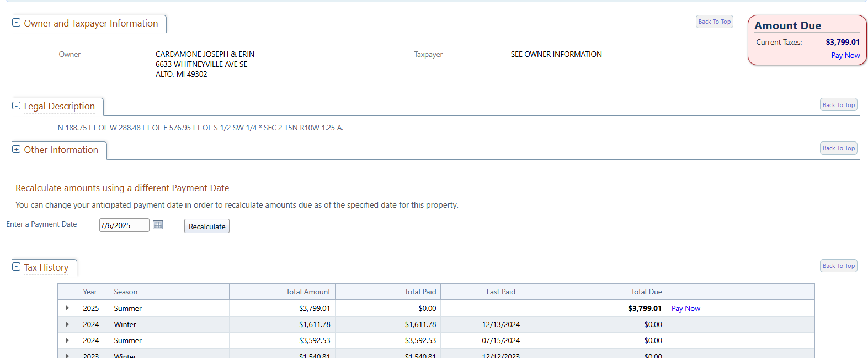868x358 pixels.
Task: Collapse the Tax History section minus icon
Action: click(17, 267)
